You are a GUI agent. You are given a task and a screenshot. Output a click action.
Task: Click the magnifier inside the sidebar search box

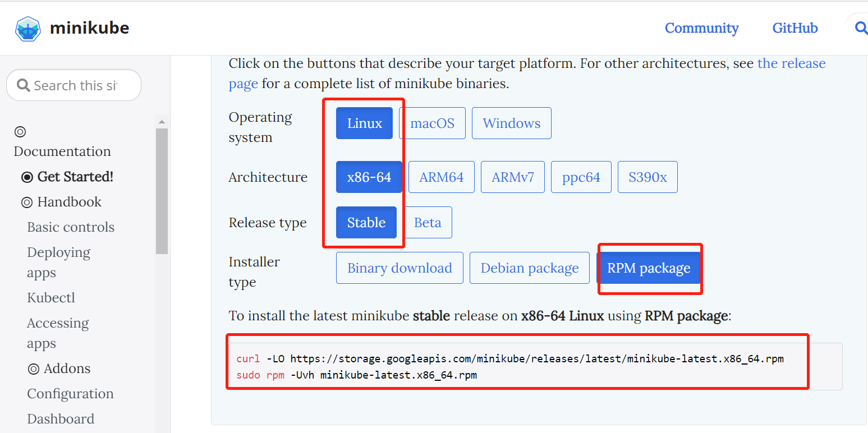coord(23,85)
